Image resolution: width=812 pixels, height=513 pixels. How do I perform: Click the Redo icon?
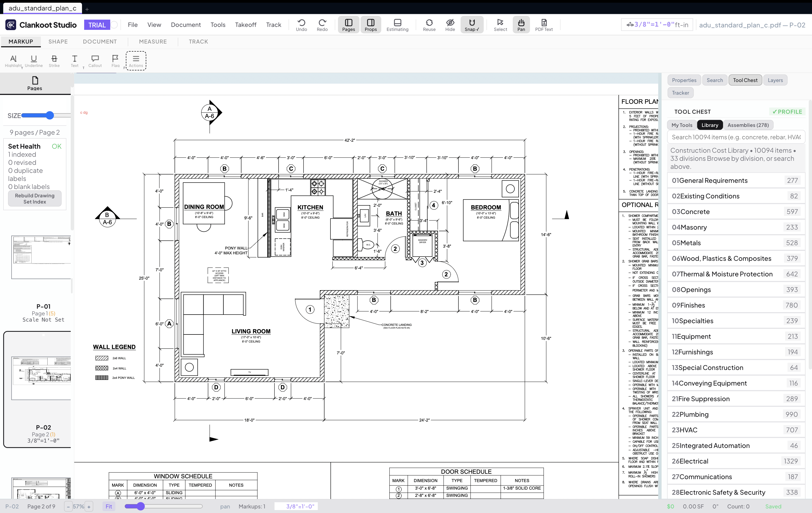322,25
